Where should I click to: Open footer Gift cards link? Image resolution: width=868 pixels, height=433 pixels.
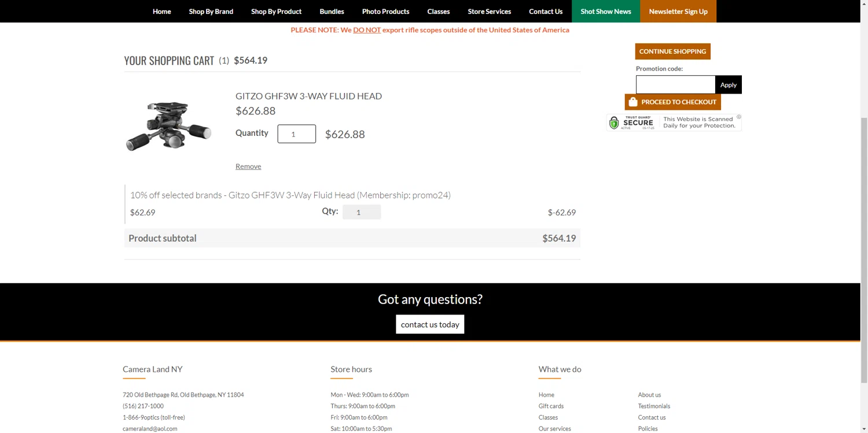tap(551, 406)
